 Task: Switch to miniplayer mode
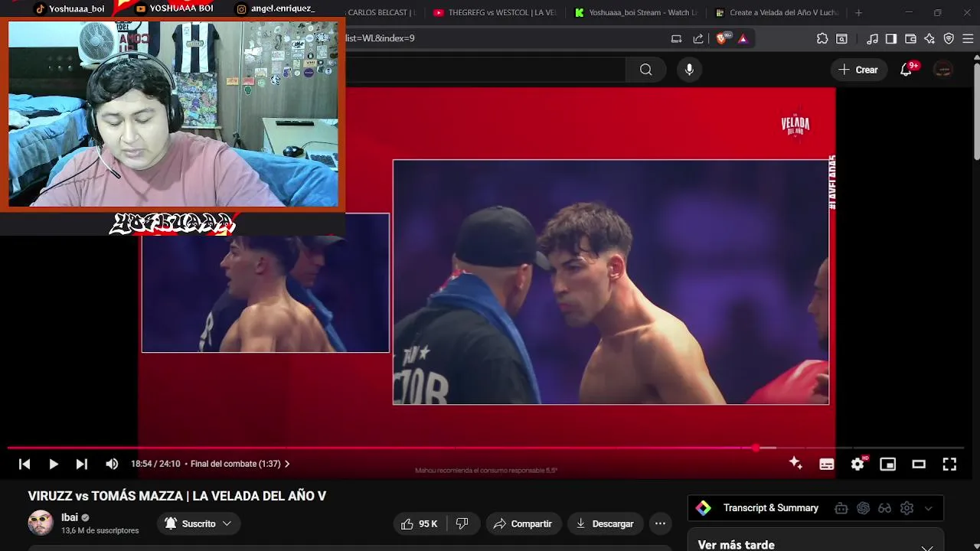pos(888,464)
